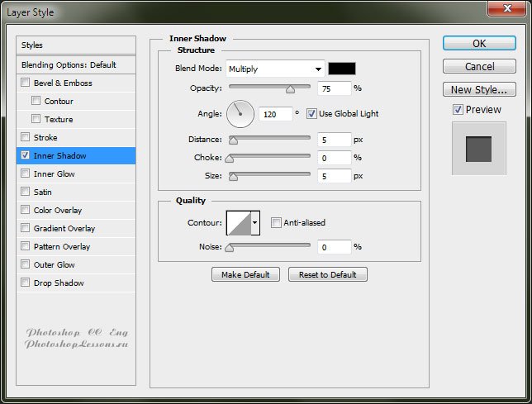Enable the Drop Shadow effect checkbox
Image resolution: width=532 pixels, height=404 pixels.
tap(26, 283)
